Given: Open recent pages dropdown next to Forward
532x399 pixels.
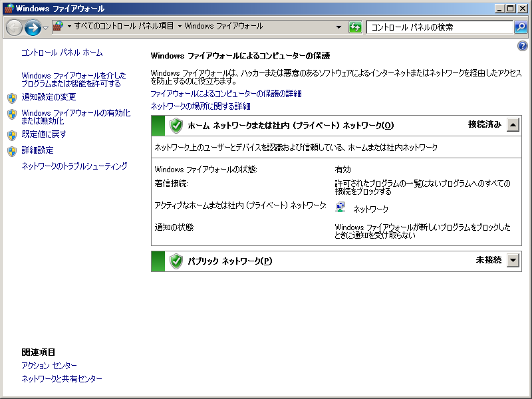Looking at the screenshot, I should (x=45, y=28).
